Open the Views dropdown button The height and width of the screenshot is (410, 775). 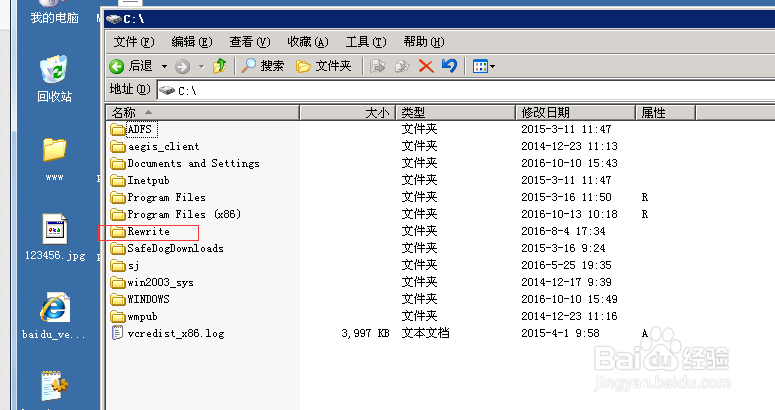[x=483, y=66]
